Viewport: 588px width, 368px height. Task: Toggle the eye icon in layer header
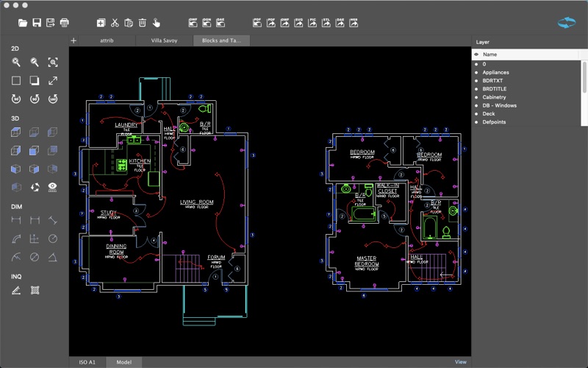pyautogui.click(x=476, y=54)
